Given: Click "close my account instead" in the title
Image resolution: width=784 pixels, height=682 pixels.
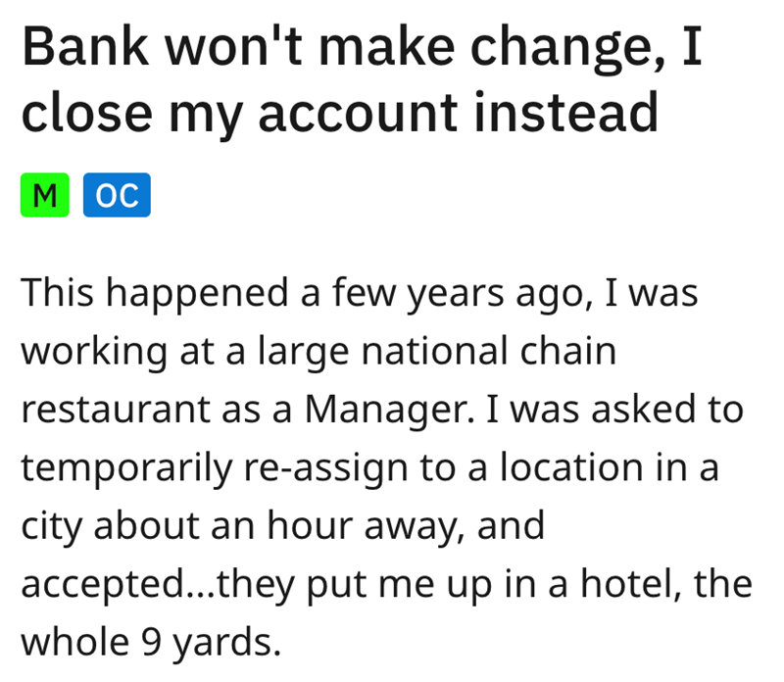Looking at the screenshot, I should coord(339,114).
